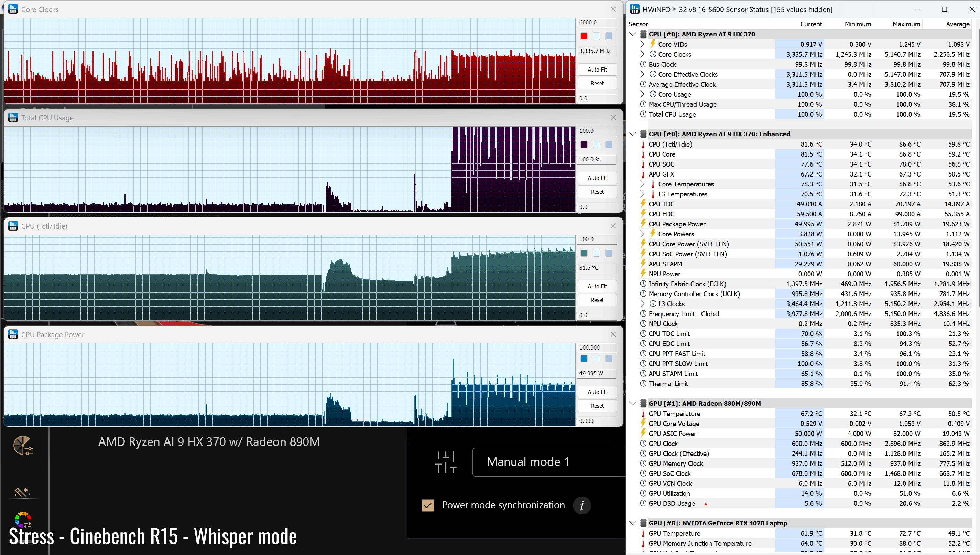
Task: Click Reset in Core Clocks graph
Action: (x=597, y=83)
